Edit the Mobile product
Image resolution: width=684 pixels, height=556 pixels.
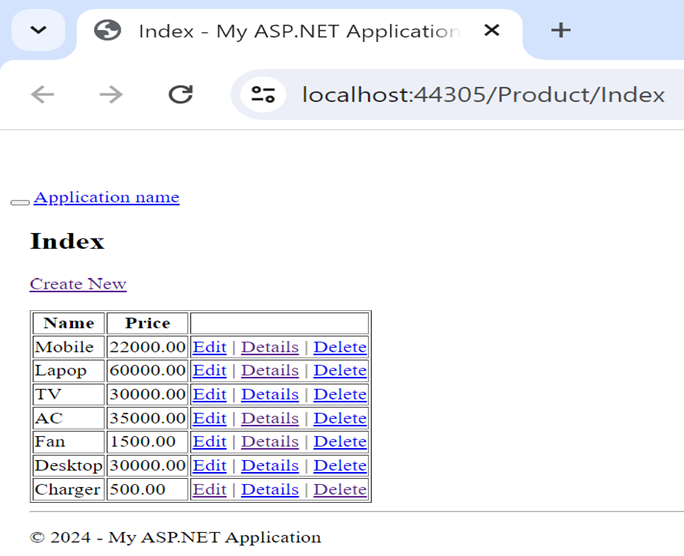[209, 347]
